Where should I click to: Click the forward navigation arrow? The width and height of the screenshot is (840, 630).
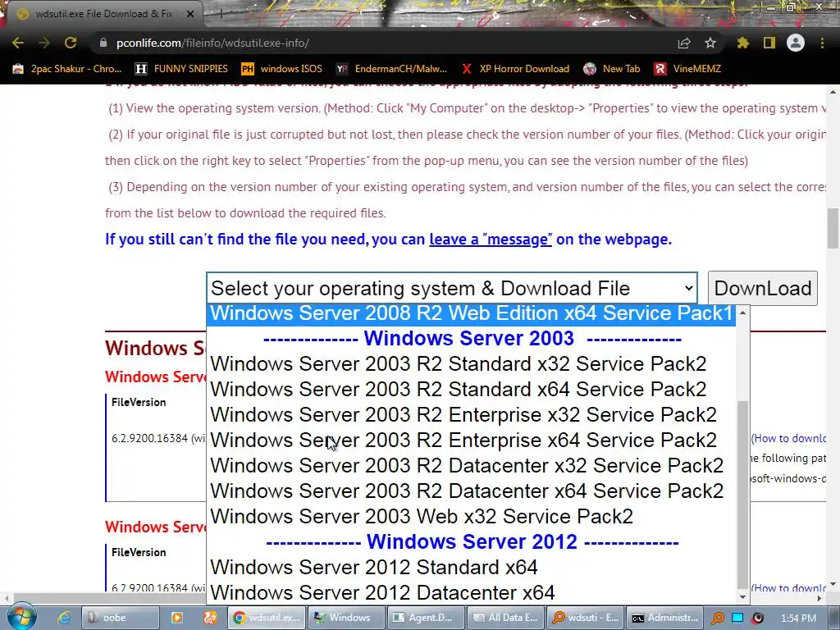click(44, 43)
